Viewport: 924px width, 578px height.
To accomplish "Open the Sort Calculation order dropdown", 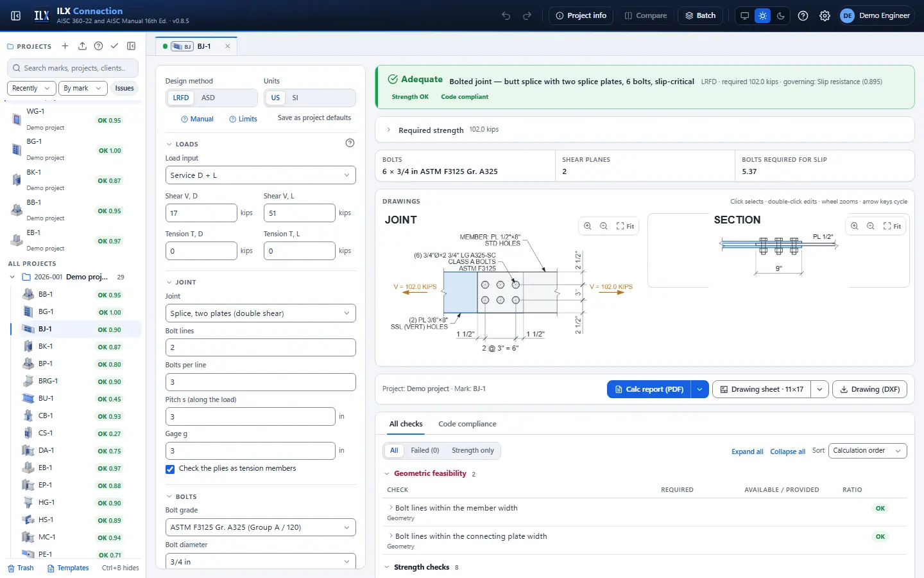I will (868, 451).
